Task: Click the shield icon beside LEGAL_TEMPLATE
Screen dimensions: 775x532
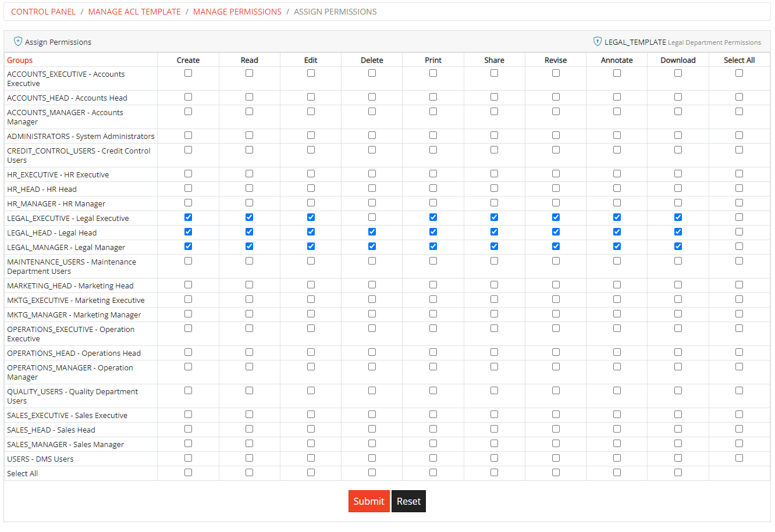Action: coord(597,42)
